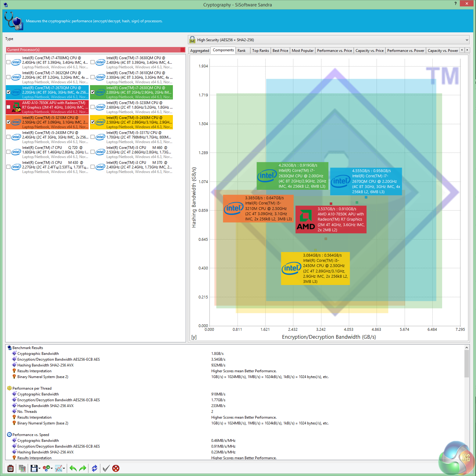Go forward with the green right arrow
476x476 pixels.
pos(83,468)
